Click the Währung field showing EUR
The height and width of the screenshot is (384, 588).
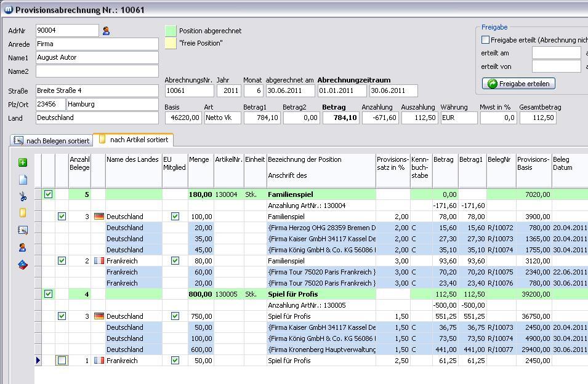(x=458, y=118)
